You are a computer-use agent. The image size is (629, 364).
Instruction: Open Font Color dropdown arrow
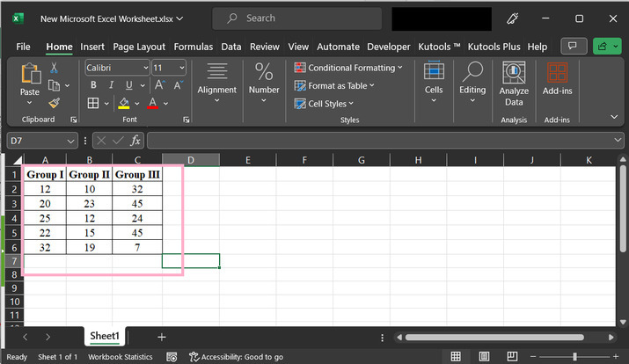(165, 104)
